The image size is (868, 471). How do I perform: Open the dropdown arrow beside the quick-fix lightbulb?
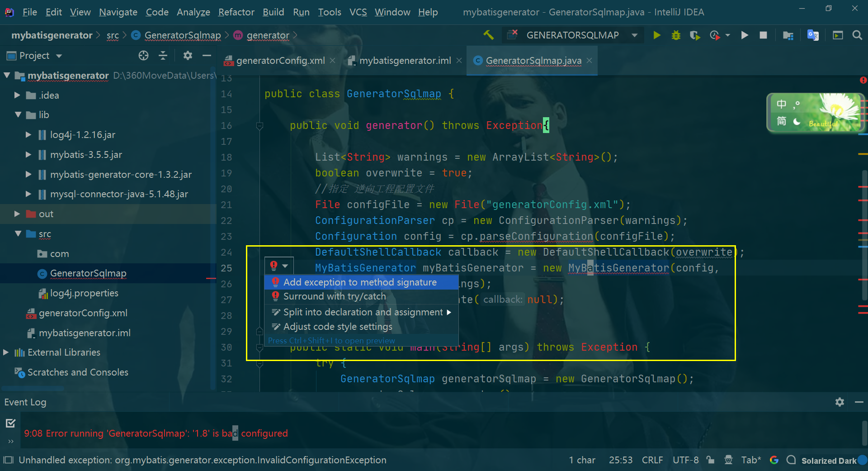[x=285, y=266]
